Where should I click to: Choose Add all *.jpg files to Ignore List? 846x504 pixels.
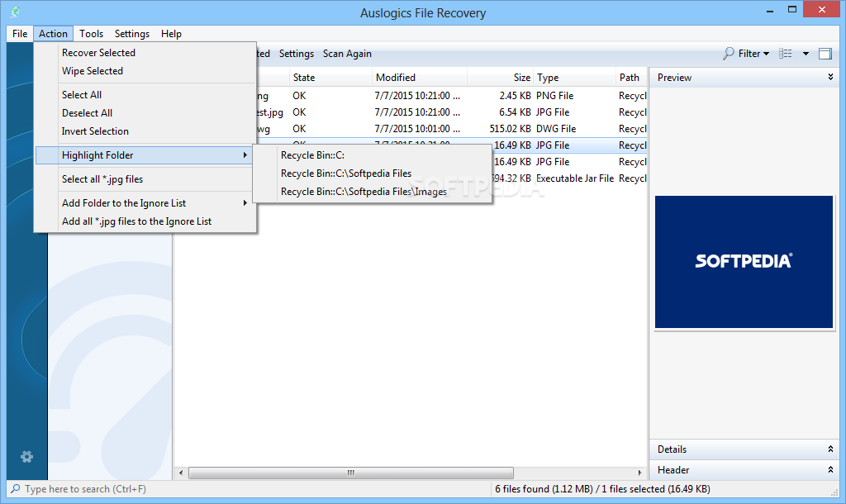coord(145,221)
